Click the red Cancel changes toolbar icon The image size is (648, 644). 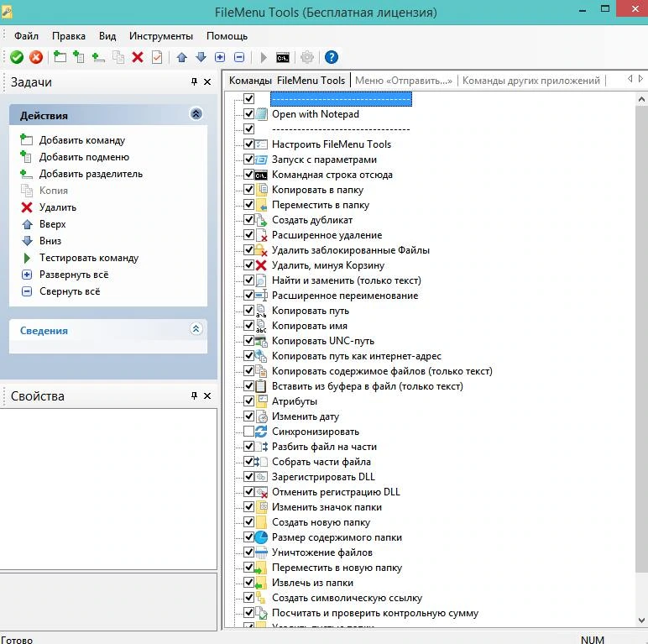[x=36, y=57]
